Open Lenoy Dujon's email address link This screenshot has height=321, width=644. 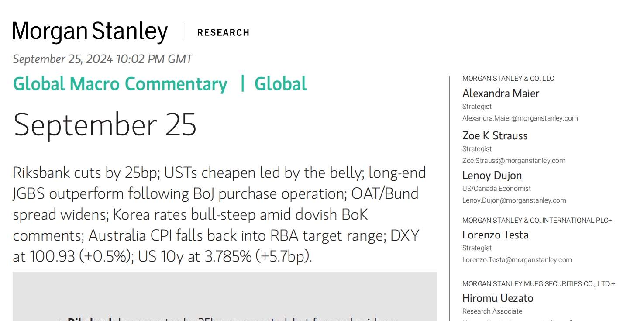(514, 200)
